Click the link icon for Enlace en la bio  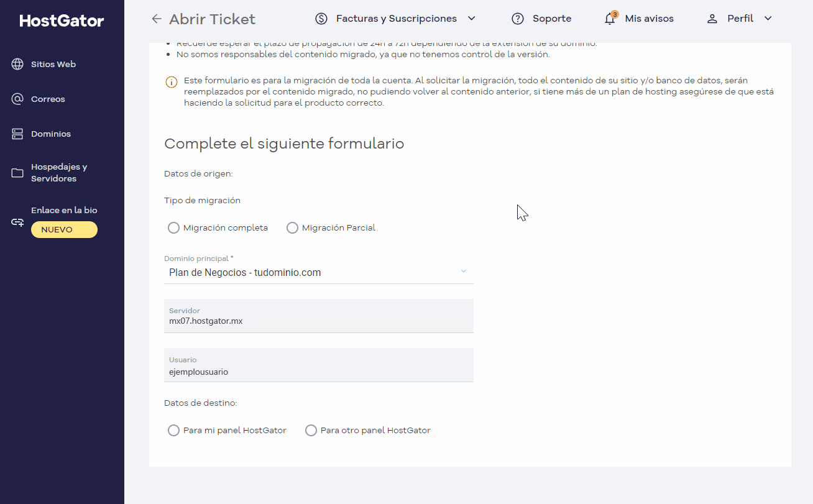(x=17, y=222)
